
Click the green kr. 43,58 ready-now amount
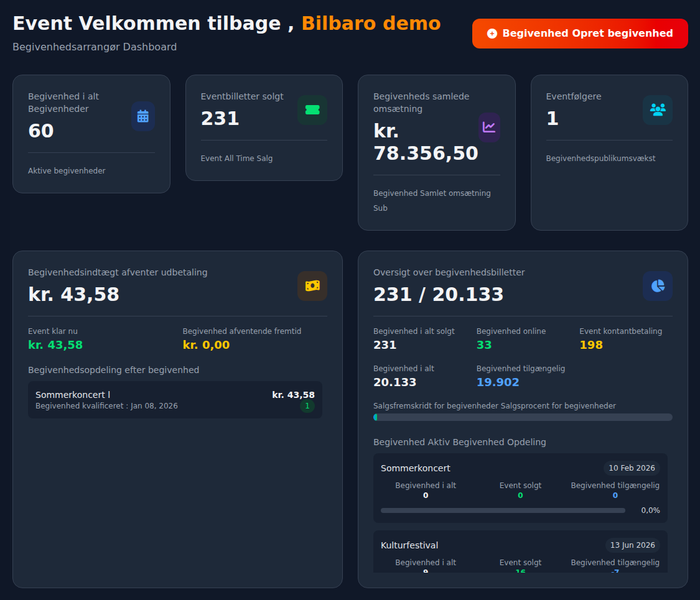[55, 345]
